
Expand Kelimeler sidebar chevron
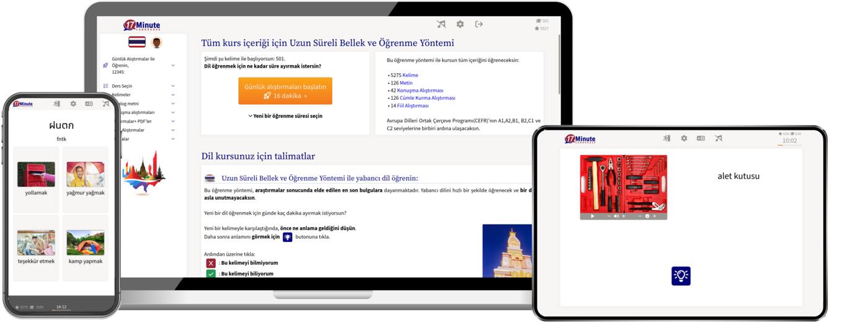[173, 95]
